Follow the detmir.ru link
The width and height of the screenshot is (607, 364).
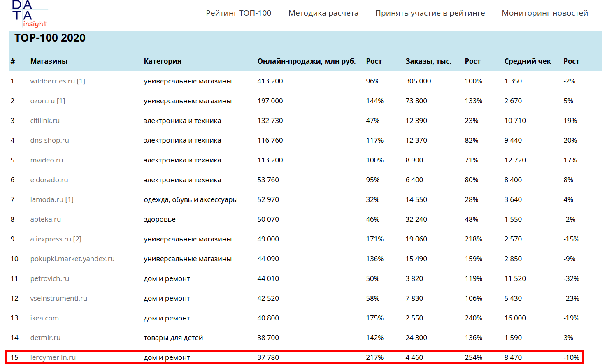(x=45, y=338)
